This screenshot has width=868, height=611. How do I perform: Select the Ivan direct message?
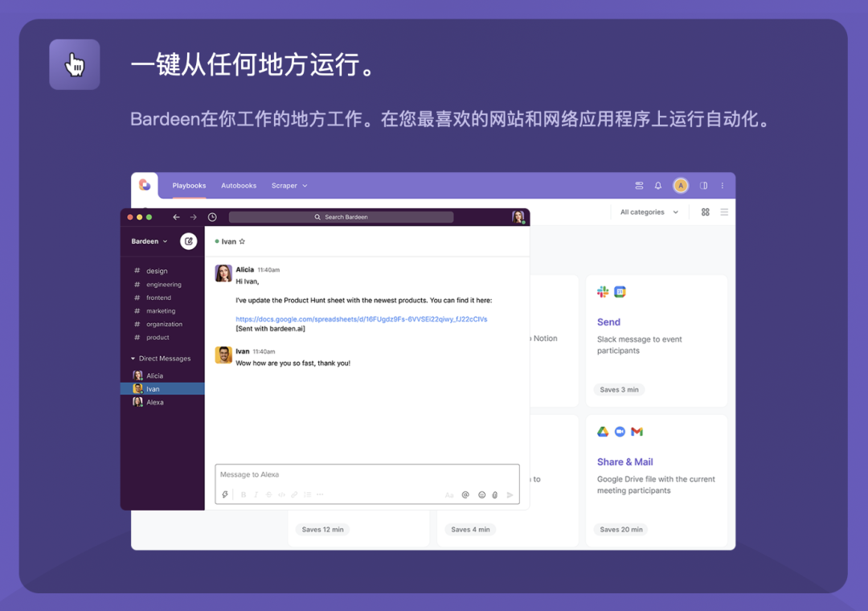tap(162, 389)
